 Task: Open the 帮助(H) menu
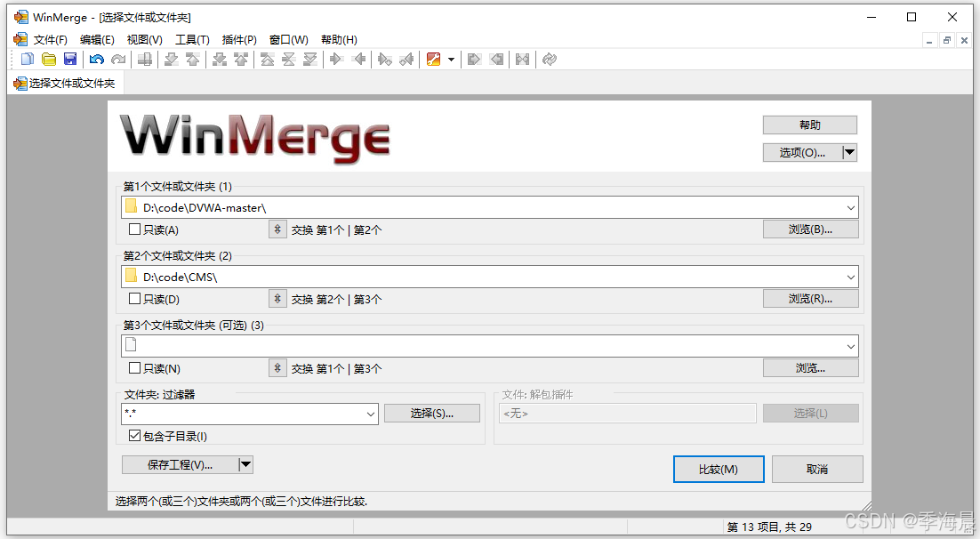pos(339,39)
